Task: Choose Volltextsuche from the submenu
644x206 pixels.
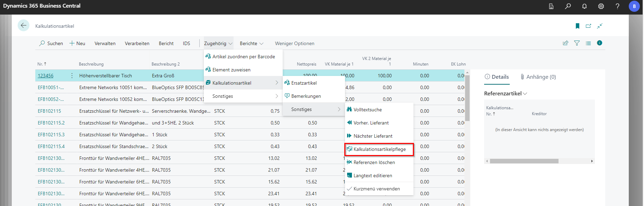Action: [x=368, y=110]
